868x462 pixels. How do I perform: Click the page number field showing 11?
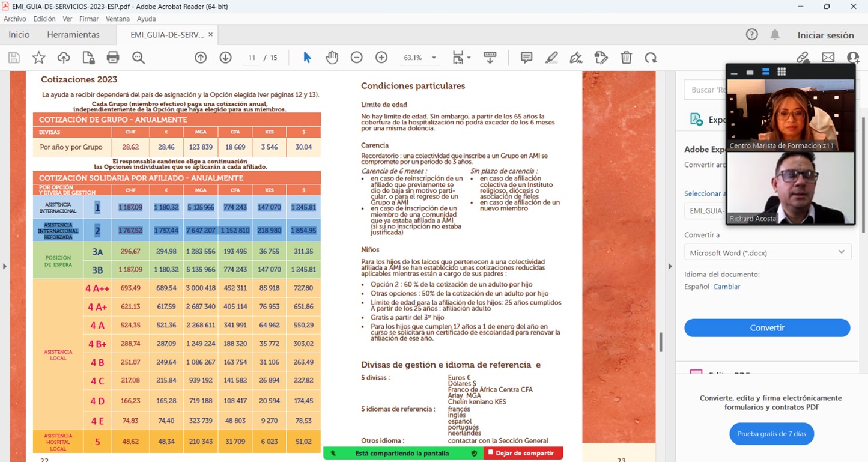252,58
